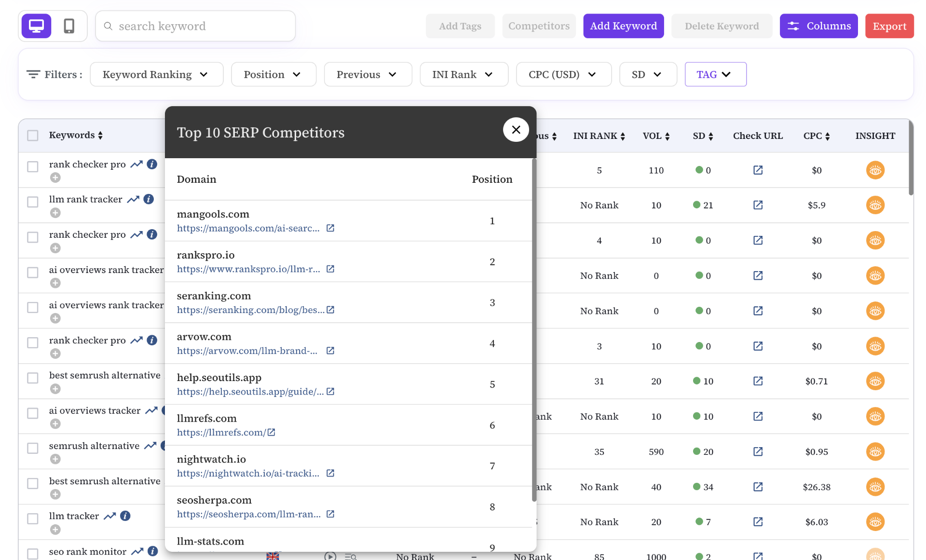Open the nightwatch.io ai-tracking URL link
The width and height of the screenshot is (926, 560).
click(248, 473)
